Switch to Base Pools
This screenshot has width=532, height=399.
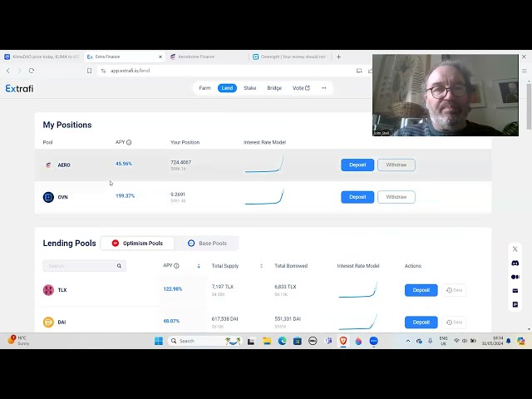[x=207, y=244]
